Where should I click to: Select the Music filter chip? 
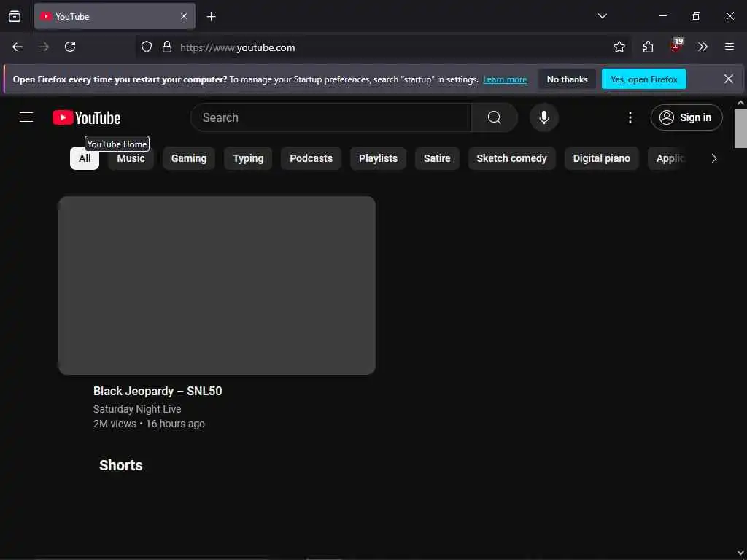click(131, 158)
